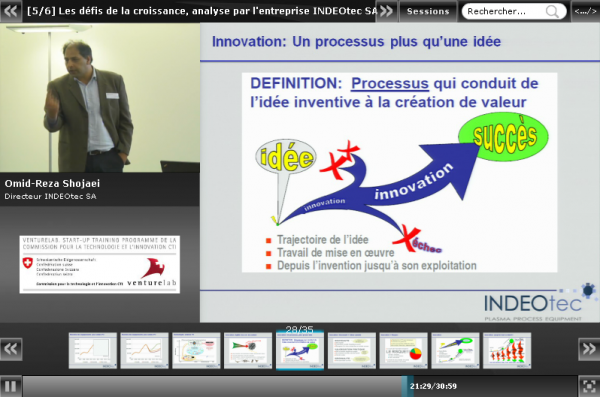Show earlier slide thumbnails with left arrows
600x397 pixels.
click(11, 349)
